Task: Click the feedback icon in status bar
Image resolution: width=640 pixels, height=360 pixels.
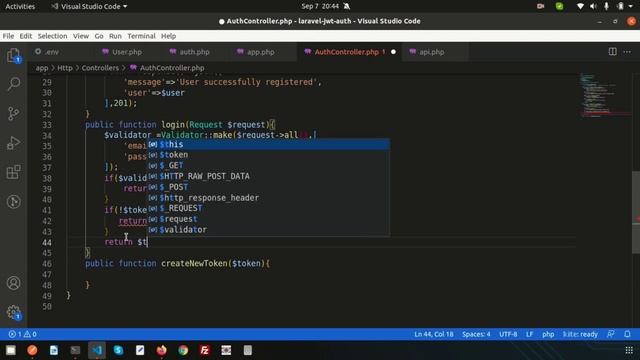Action: click(611, 334)
